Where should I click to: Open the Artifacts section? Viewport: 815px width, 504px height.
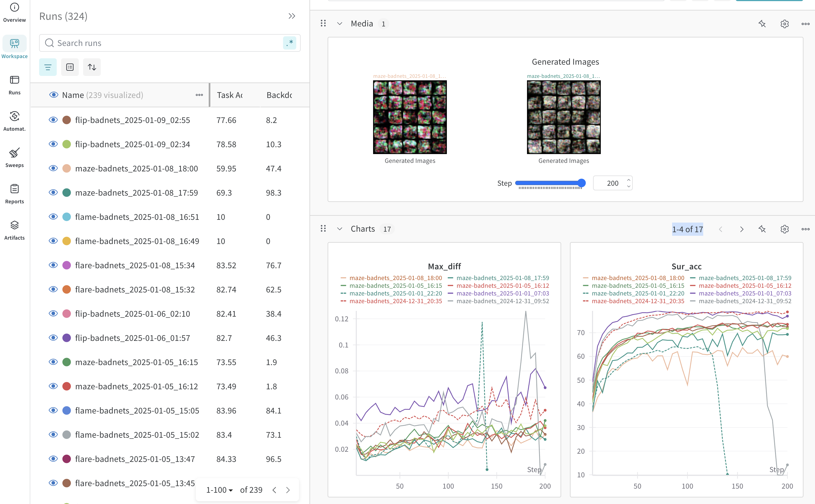tap(14, 230)
